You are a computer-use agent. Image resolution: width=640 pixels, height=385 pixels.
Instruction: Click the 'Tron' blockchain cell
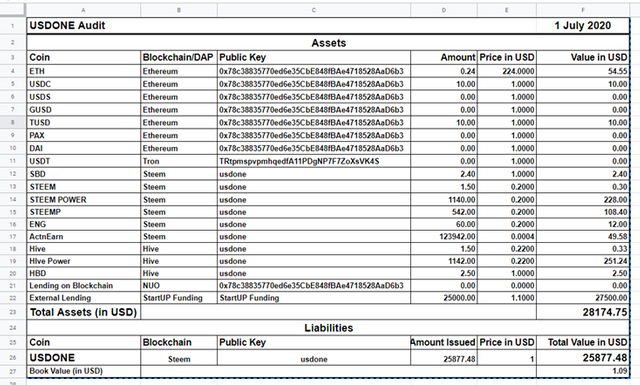pyautogui.click(x=179, y=161)
